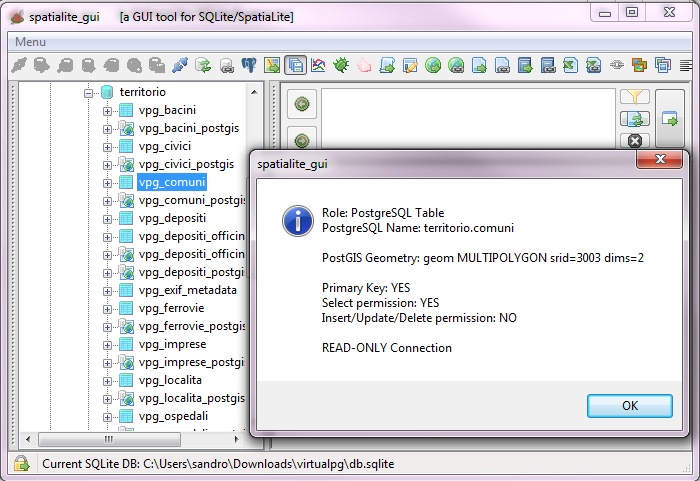700x481 pixels.
Task: Click the padlock icon in status bar
Action: (21, 464)
